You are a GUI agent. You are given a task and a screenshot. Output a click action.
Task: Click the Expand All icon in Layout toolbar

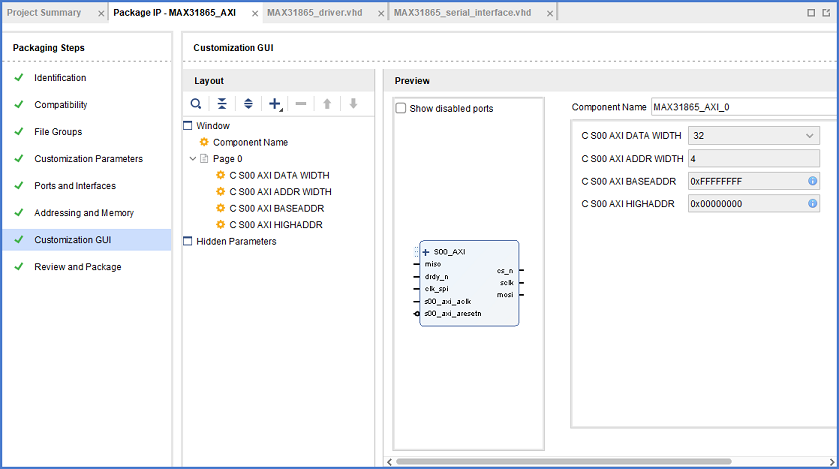click(248, 104)
